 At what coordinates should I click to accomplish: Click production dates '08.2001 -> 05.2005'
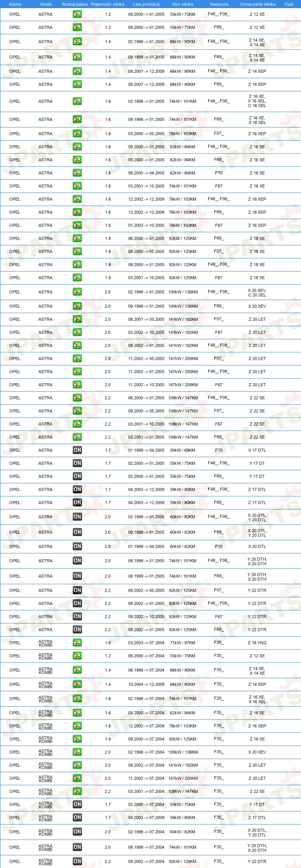146,319
